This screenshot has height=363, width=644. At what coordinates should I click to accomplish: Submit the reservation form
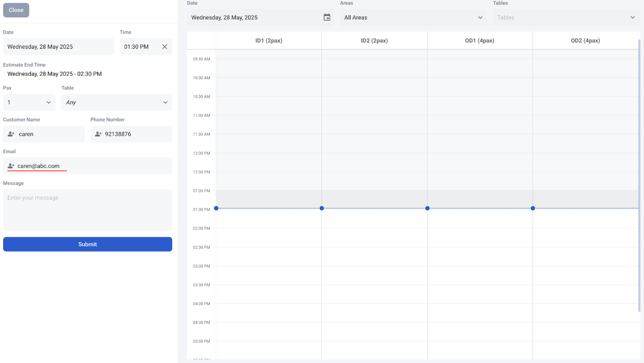tap(88, 244)
